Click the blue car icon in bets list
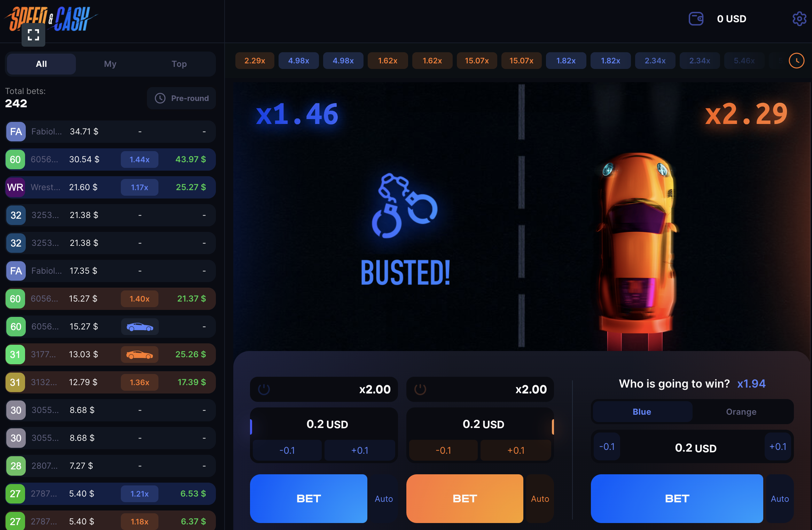Image resolution: width=812 pixels, height=530 pixels. click(x=140, y=327)
